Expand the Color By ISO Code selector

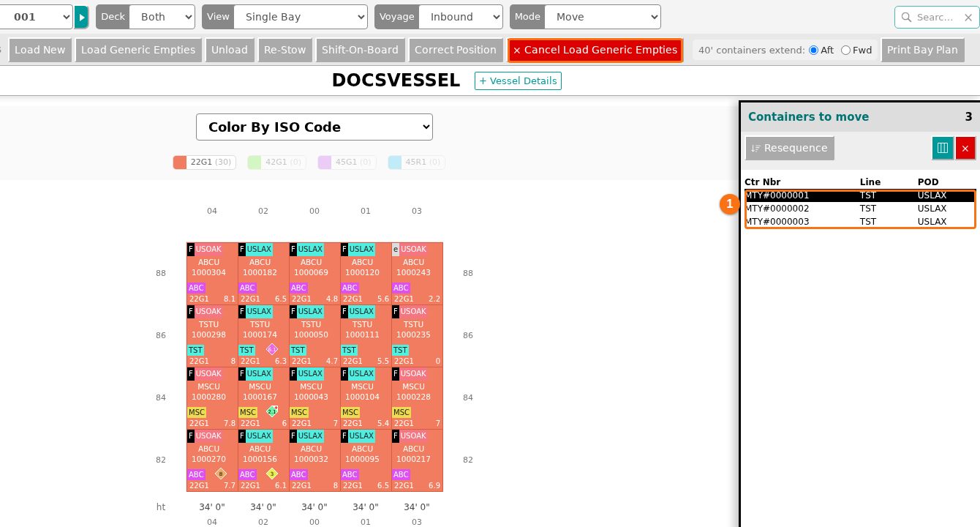(314, 127)
